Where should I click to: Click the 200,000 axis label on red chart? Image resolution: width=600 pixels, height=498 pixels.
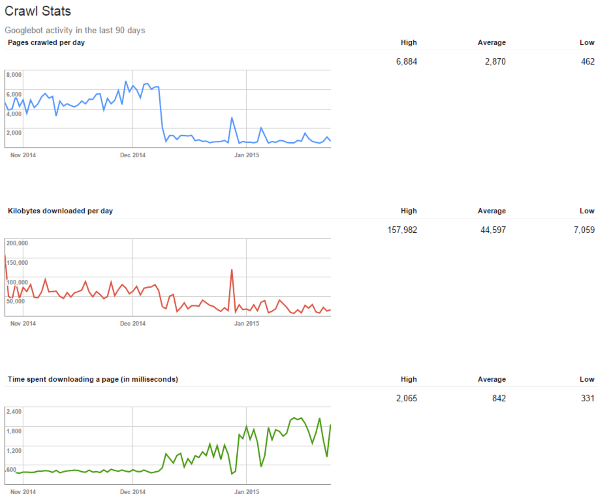tap(17, 243)
